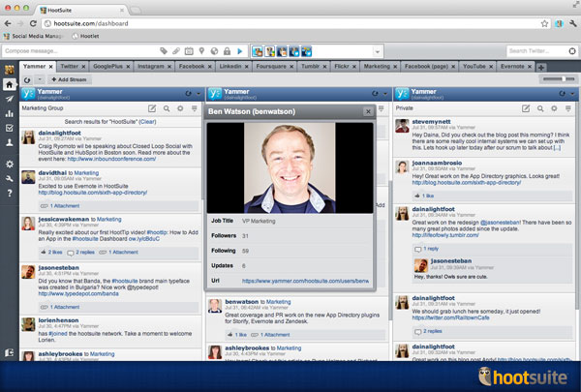The image size is (581, 392).
Task: Refresh the middle Yammer stream
Action: point(375,94)
